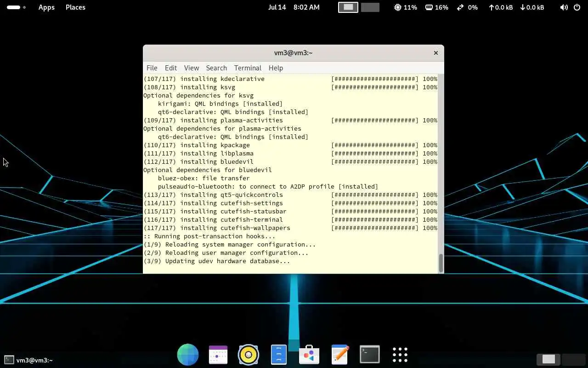Open the terminal Edit menu
The width and height of the screenshot is (588, 368).
point(171,68)
